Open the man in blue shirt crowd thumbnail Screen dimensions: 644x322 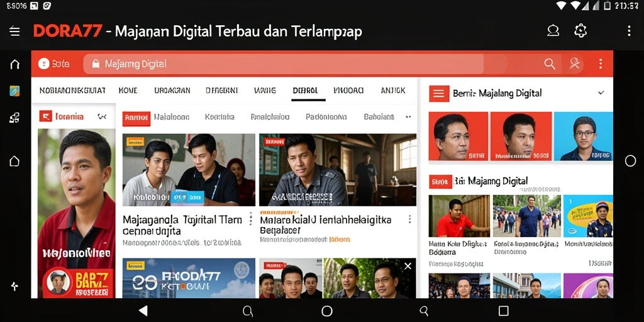[526, 216]
